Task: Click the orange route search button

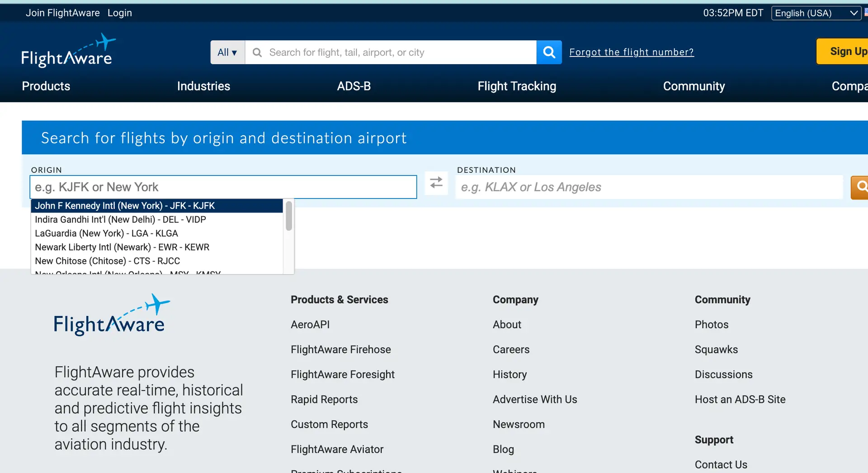Action: [x=860, y=187]
